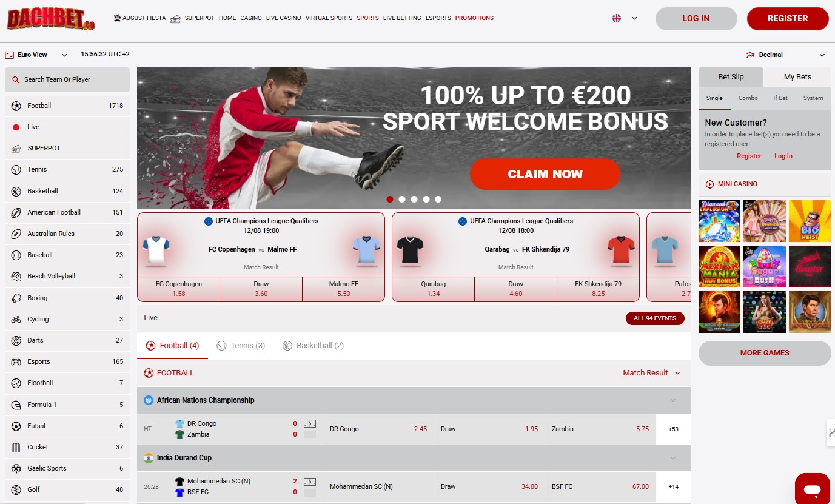Collapse the African Nations Championship section

coord(673,400)
